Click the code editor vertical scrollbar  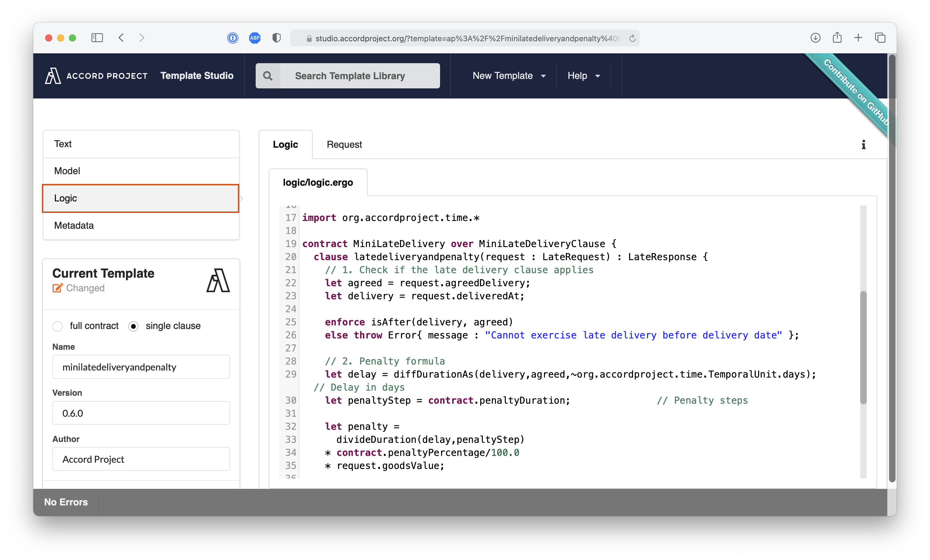coord(863,347)
